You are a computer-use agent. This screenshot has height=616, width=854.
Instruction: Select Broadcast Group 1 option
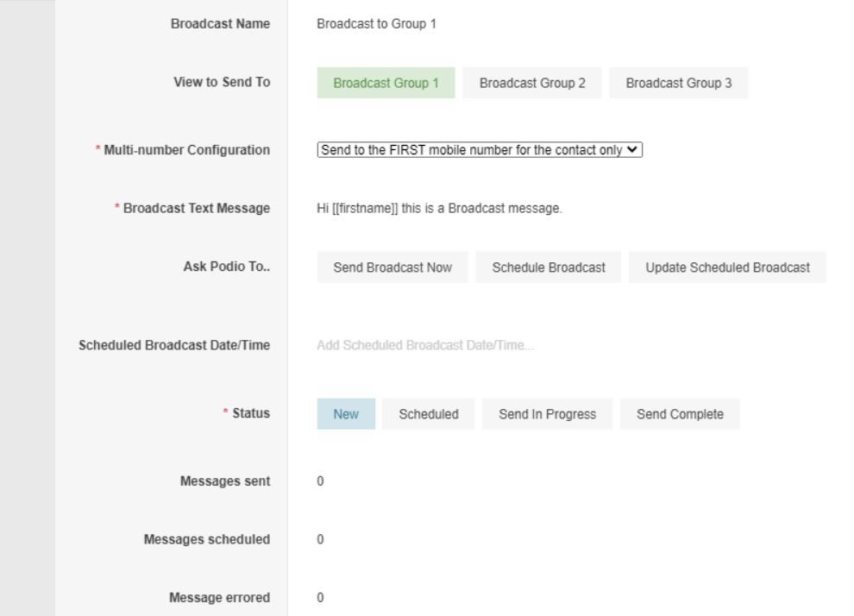coord(386,83)
